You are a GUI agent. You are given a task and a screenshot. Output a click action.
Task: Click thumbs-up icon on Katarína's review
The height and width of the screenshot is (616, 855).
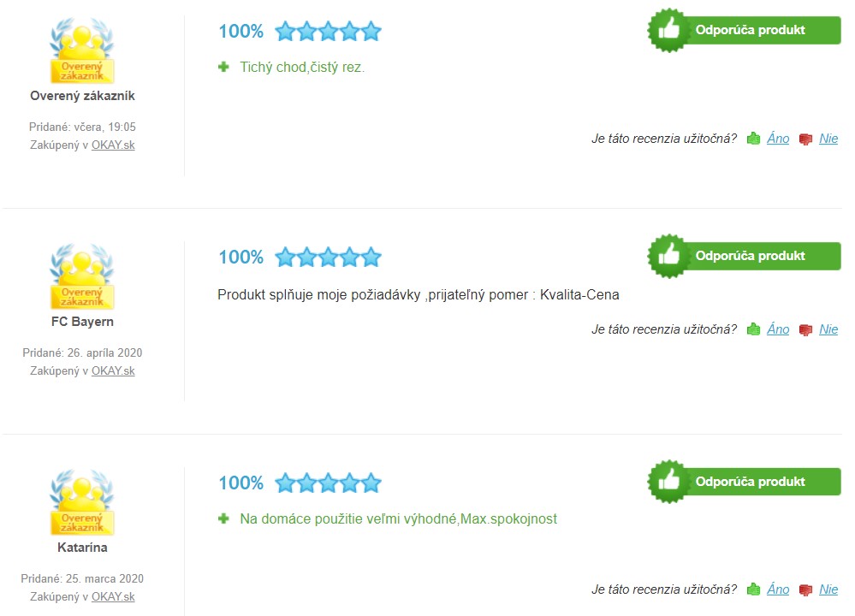[753, 589]
